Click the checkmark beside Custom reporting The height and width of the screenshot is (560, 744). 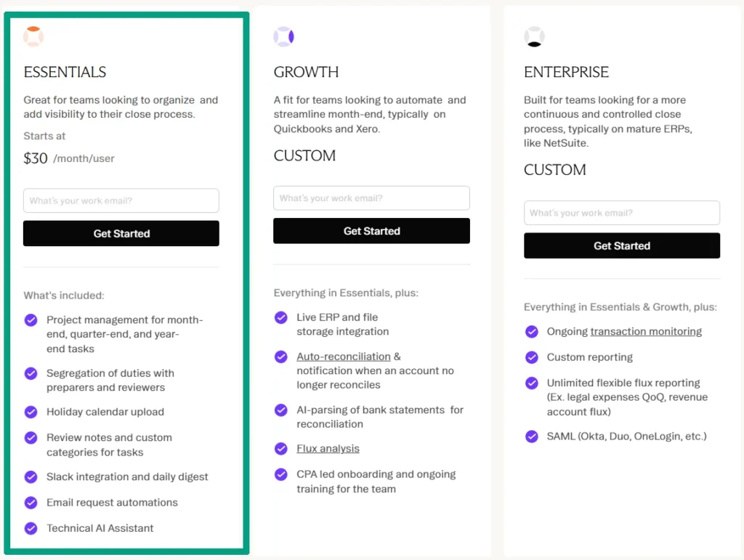532,357
